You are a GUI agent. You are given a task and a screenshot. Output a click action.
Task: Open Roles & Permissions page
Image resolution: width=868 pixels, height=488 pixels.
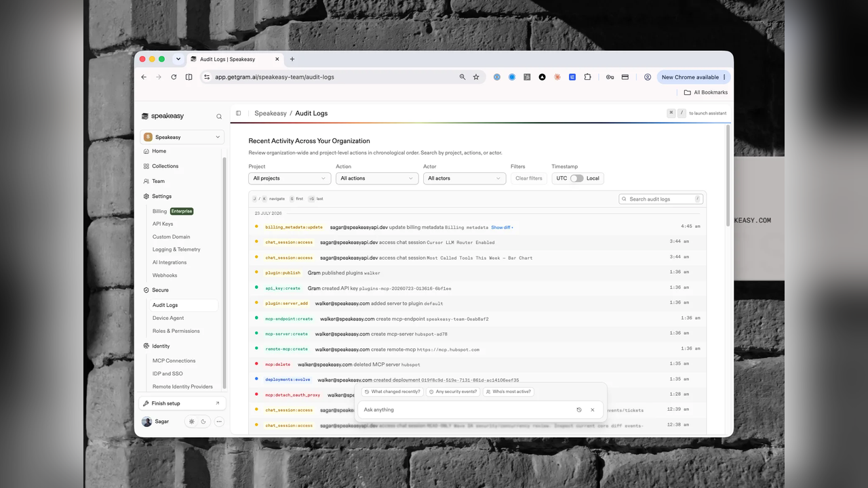176,331
